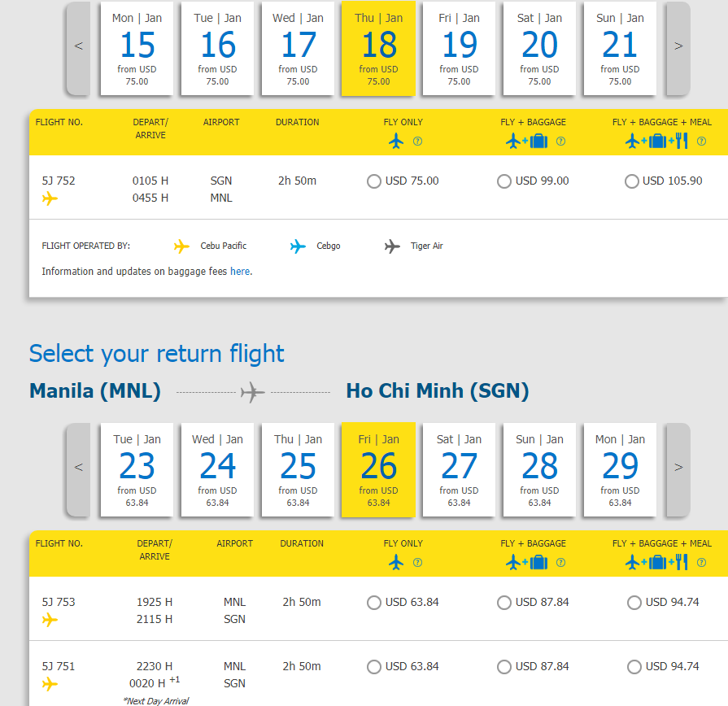Click the help icon next to departure Fly Only
728x706 pixels.
[417, 142]
